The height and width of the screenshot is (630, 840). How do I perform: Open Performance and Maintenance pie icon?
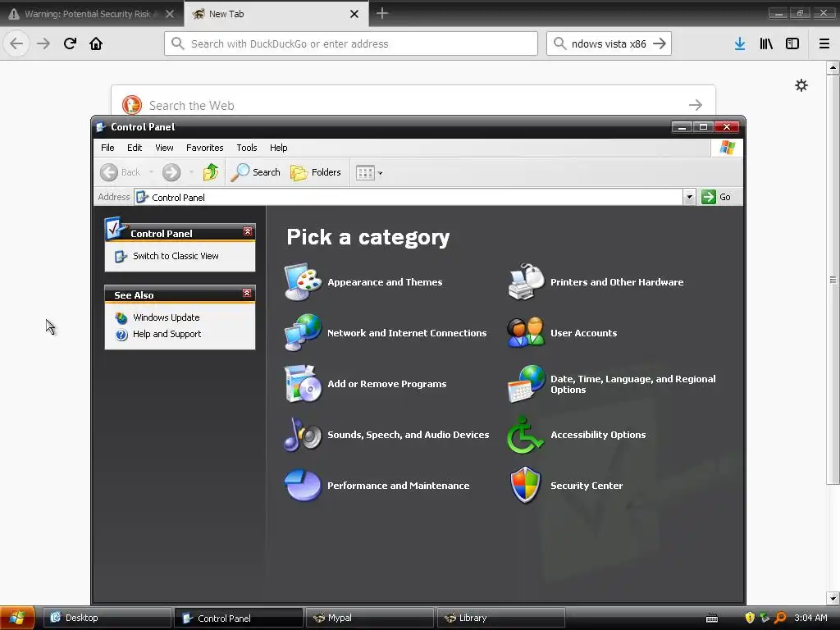click(x=303, y=486)
